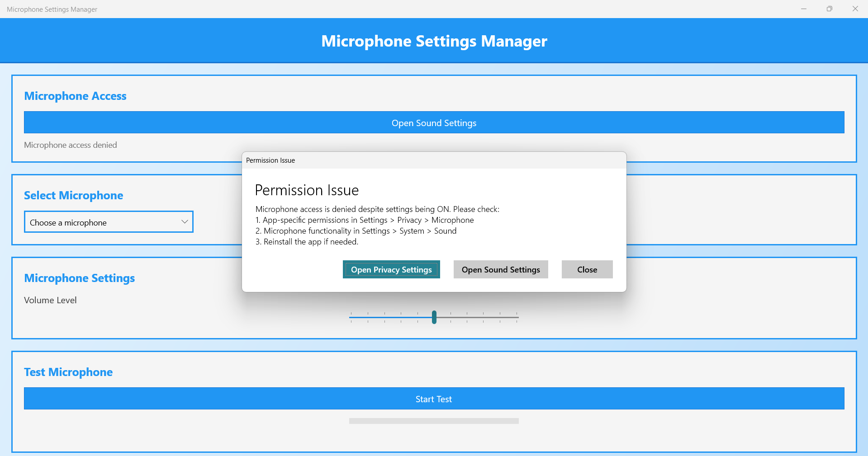Click the app title in the title bar
The height and width of the screenshot is (456, 868).
coord(52,9)
